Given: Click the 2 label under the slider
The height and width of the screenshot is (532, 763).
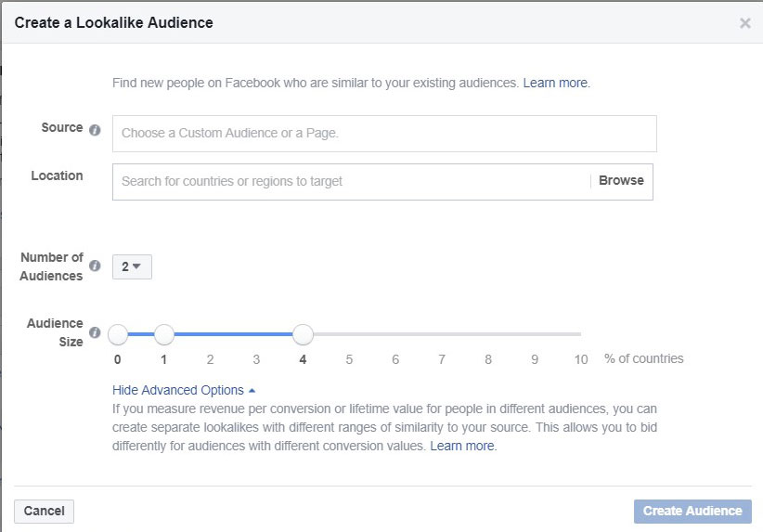Looking at the screenshot, I should coord(210,359).
